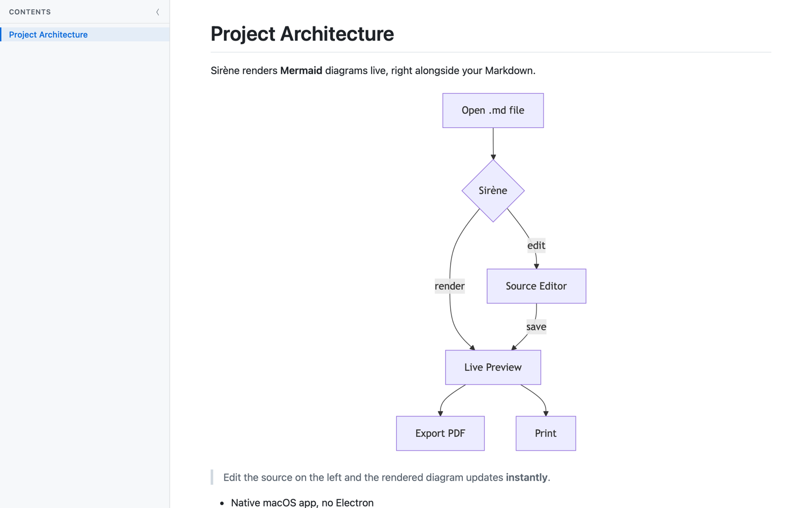Select Project Architecture in contents list

click(85, 35)
